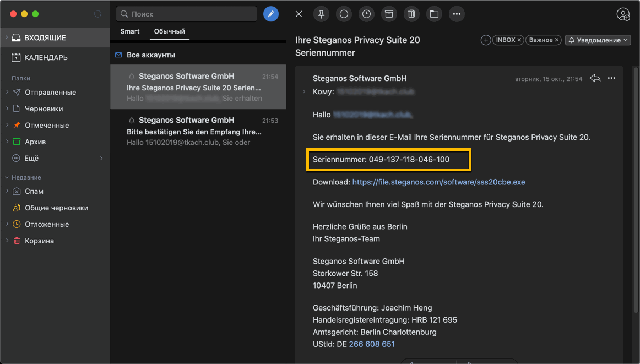Compose a new email with pencil button
Image resolution: width=640 pixels, height=364 pixels.
click(270, 14)
